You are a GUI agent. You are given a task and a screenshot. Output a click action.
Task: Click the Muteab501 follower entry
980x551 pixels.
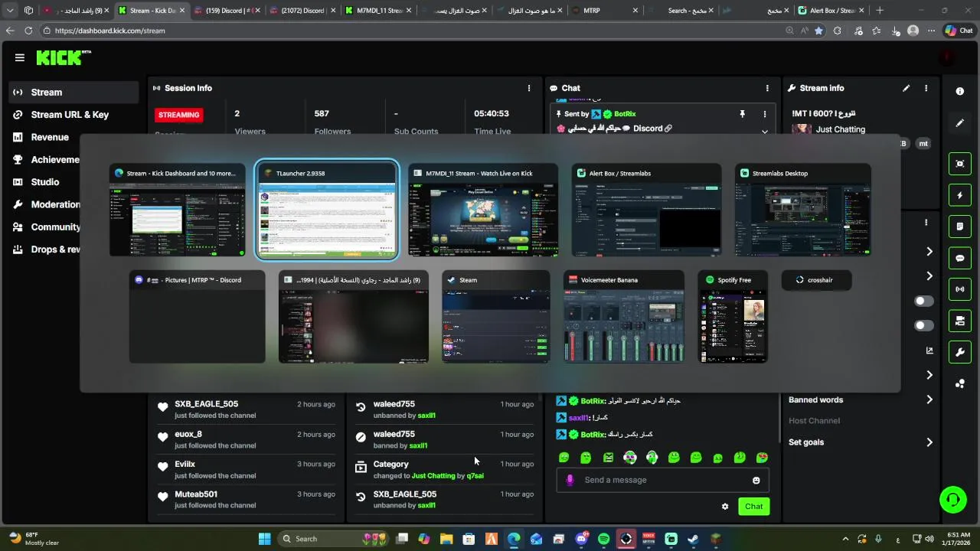pos(246,500)
